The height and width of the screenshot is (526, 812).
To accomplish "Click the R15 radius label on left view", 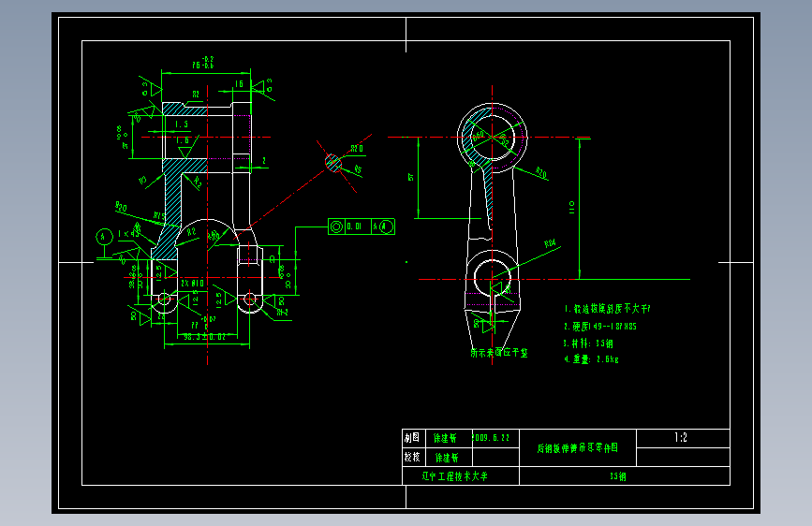I will point(159,215).
